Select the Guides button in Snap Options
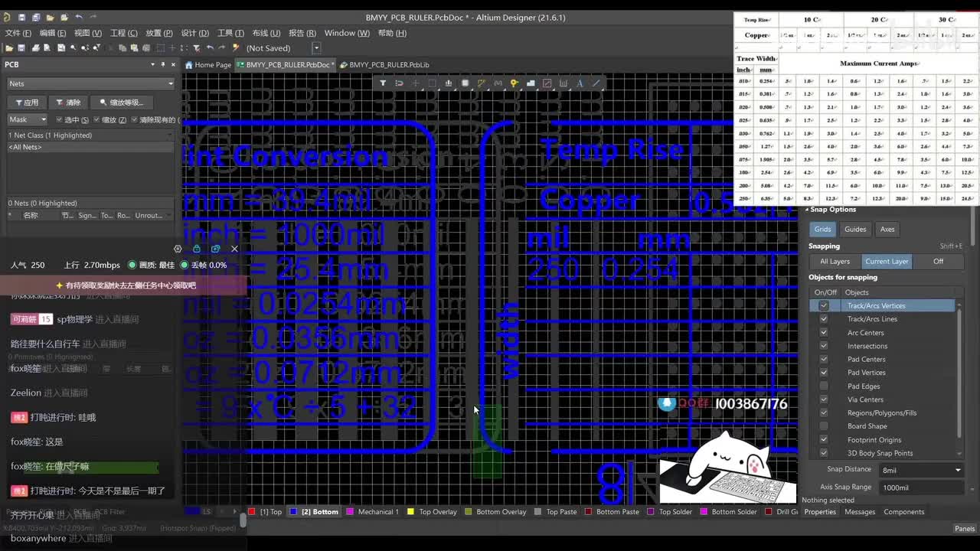 tap(855, 229)
